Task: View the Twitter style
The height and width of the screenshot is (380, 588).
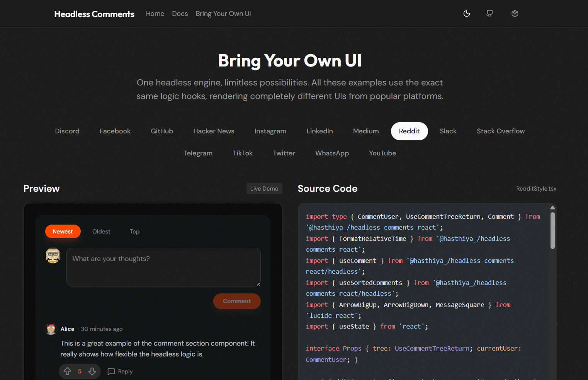Action: pyautogui.click(x=284, y=153)
